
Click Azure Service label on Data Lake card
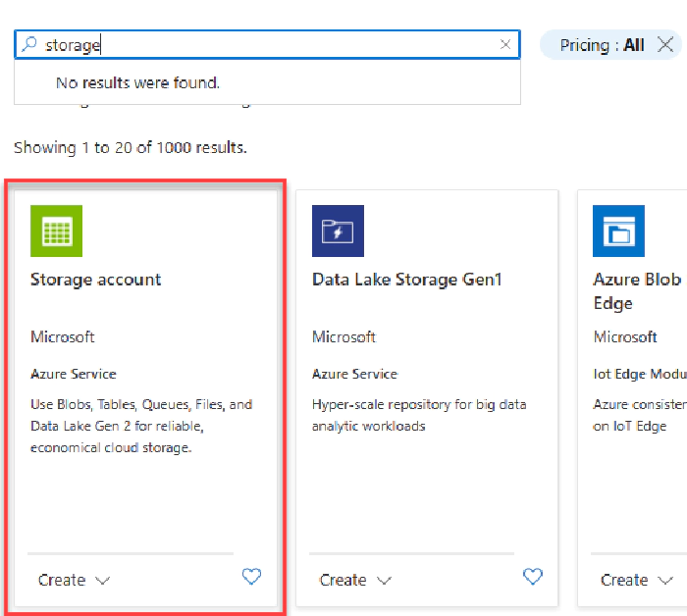pyautogui.click(x=355, y=374)
